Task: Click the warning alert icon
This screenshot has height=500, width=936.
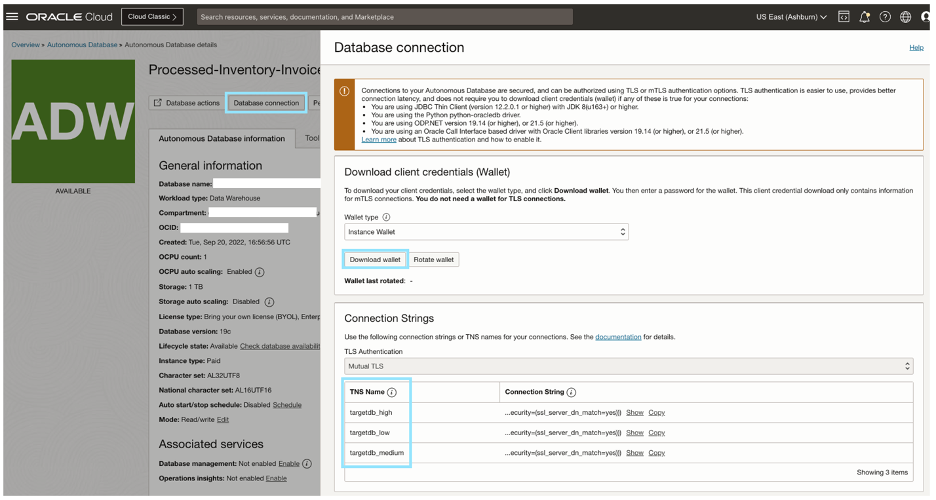Action: pos(344,91)
